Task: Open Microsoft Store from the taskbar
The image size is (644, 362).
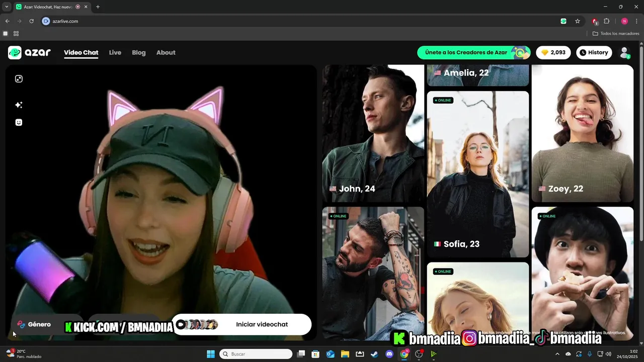Action: pyautogui.click(x=315, y=354)
